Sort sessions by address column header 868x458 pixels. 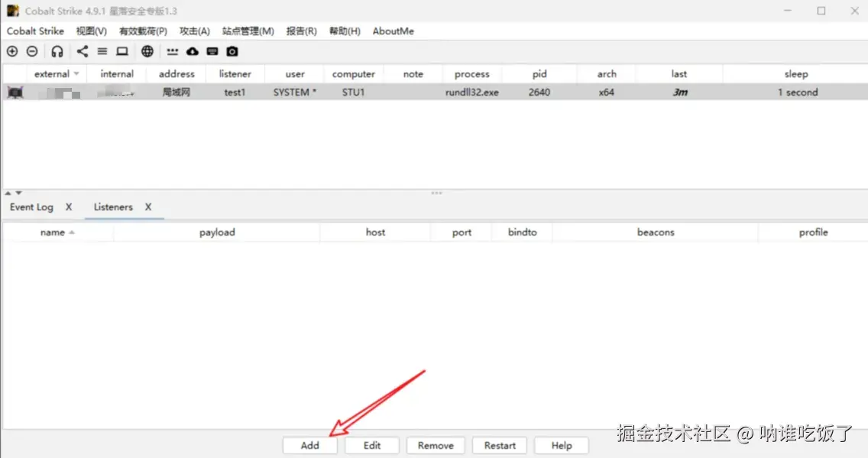(x=177, y=73)
